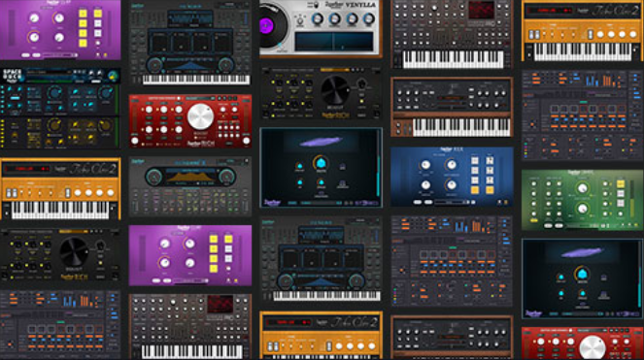
Task: Click the globe icon on Space Duck
Action: (113, 76)
